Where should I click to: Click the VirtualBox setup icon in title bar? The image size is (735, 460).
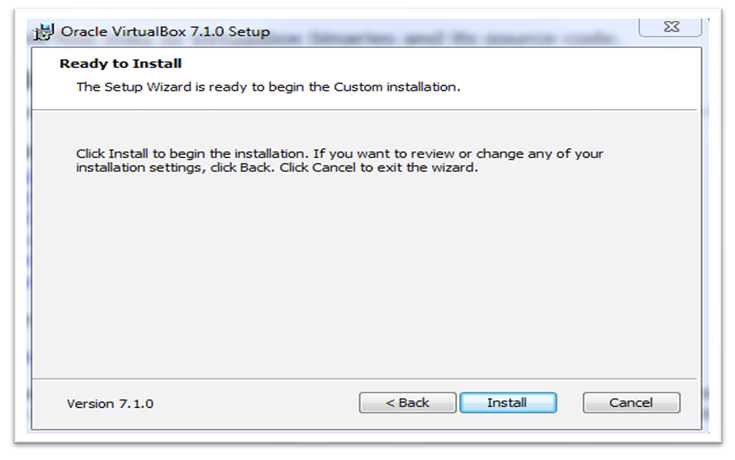point(43,31)
